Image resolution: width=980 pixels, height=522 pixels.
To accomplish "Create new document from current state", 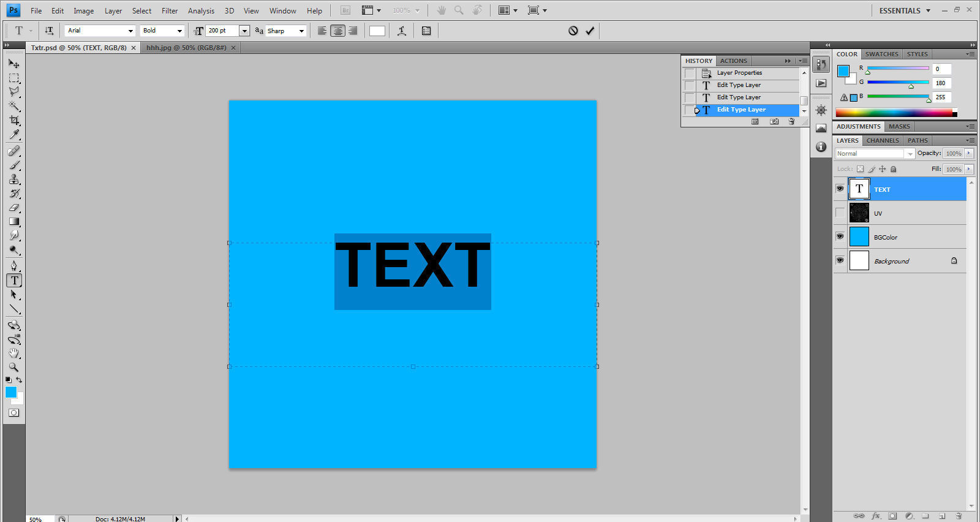I will 755,122.
